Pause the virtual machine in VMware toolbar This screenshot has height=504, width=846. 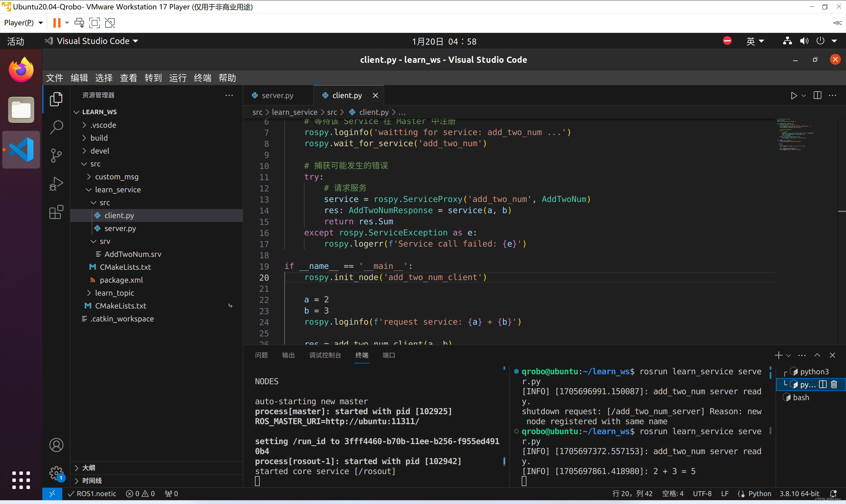click(x=57, y=23)
